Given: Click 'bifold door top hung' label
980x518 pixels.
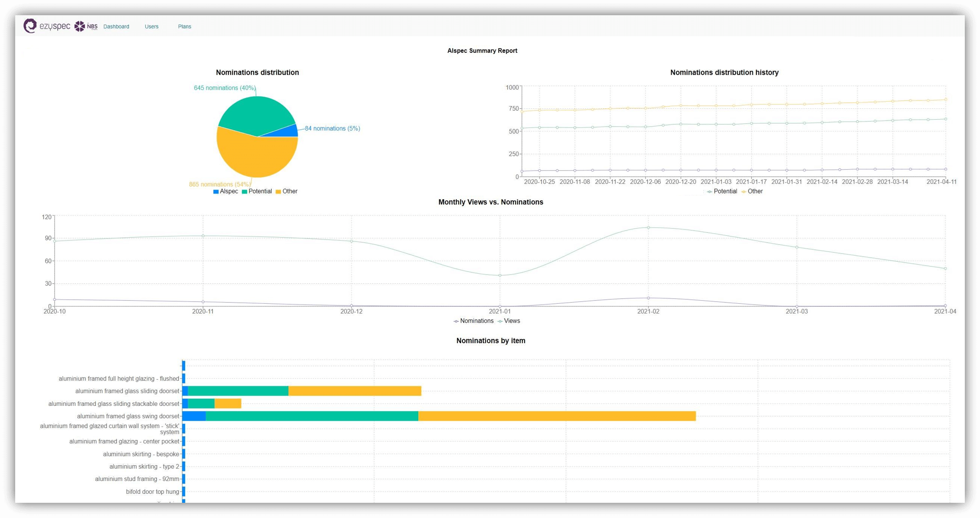Looking at the screenshot, I should point(152,492).
